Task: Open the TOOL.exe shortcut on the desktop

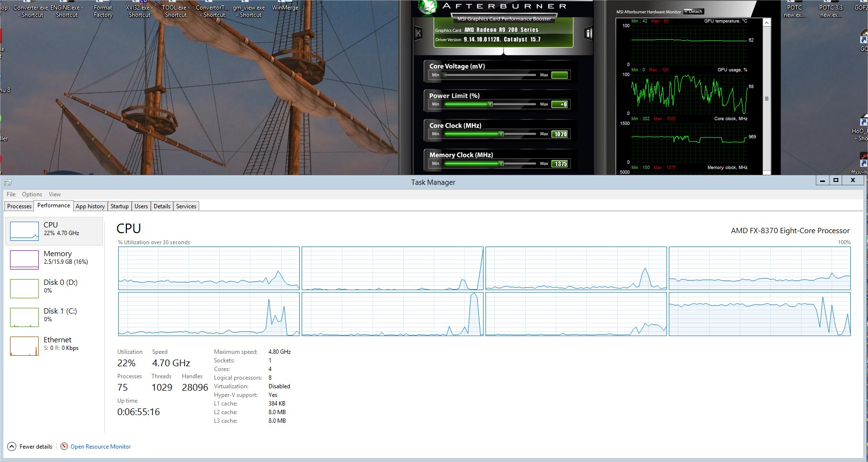Action: 176,10
